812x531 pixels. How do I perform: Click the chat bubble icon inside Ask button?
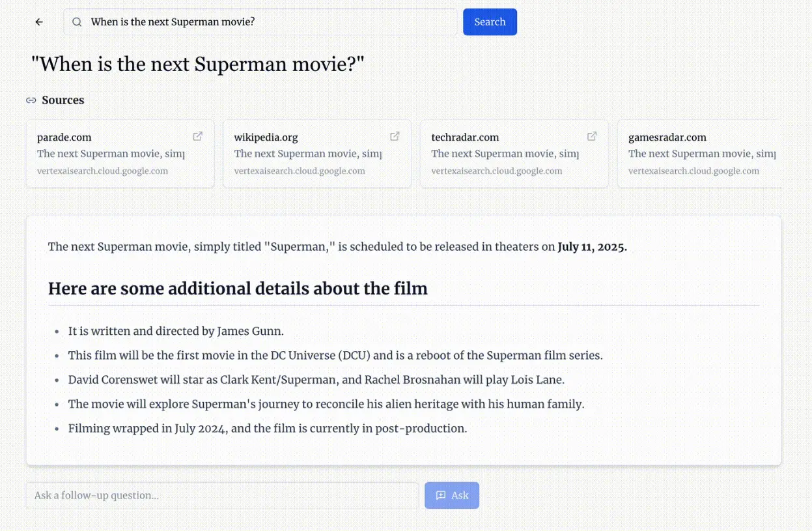pos(440,495)
